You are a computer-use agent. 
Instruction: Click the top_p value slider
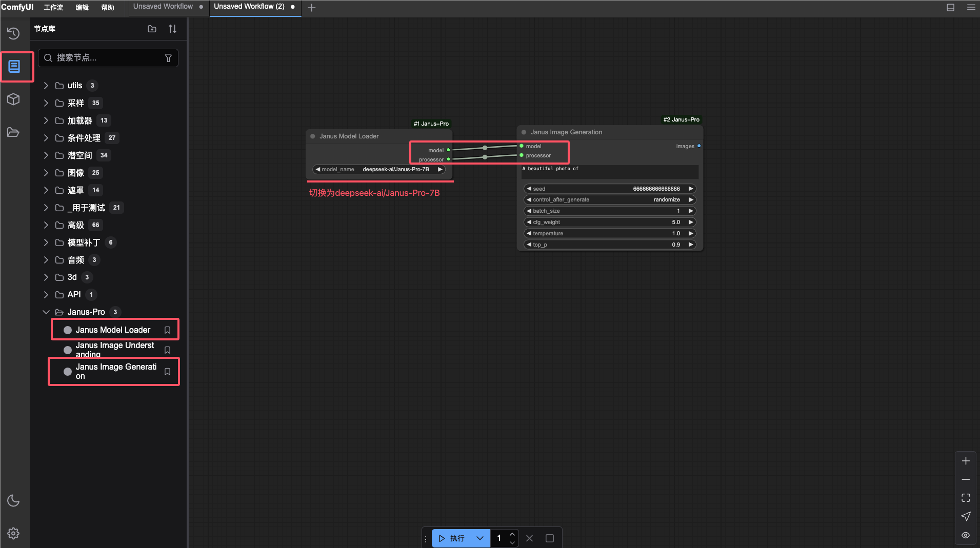pyautogui.click(x=610, y=245)
